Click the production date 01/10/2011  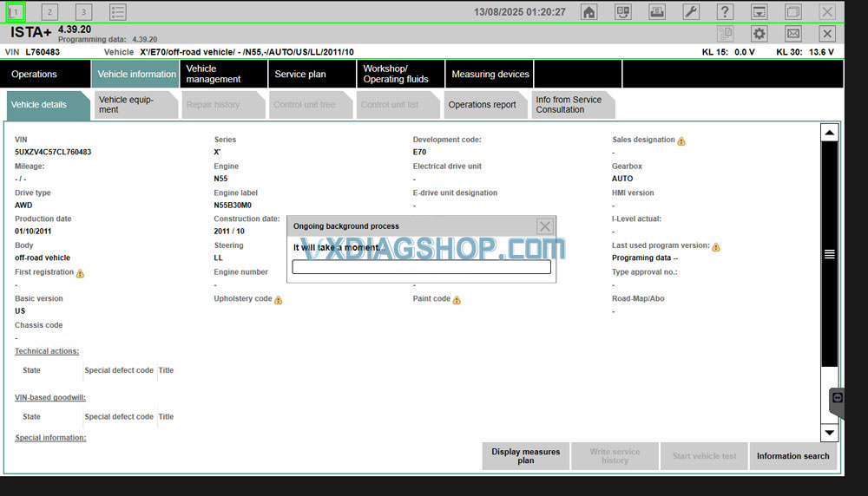pos(33,232)
